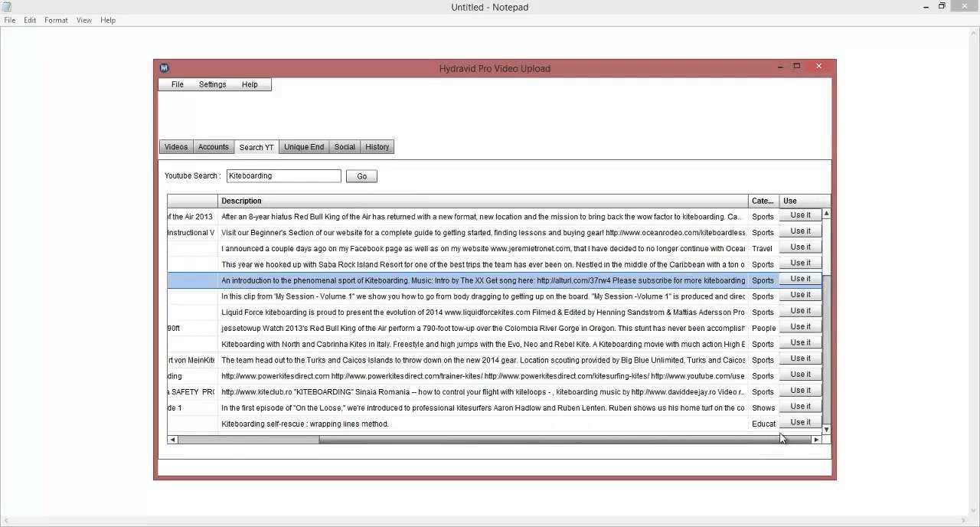
Task: Click the Shows category cell
Action: (x=763, y=408)
